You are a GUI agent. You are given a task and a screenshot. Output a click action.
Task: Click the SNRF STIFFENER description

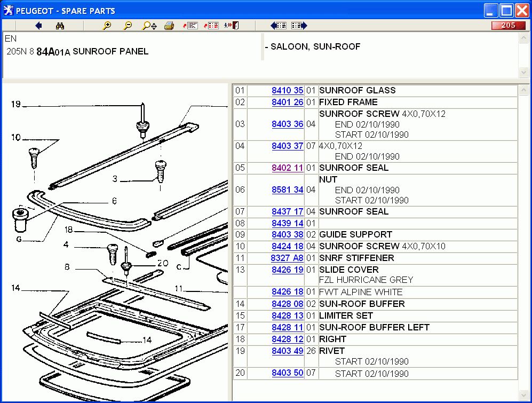click(356, 258)
